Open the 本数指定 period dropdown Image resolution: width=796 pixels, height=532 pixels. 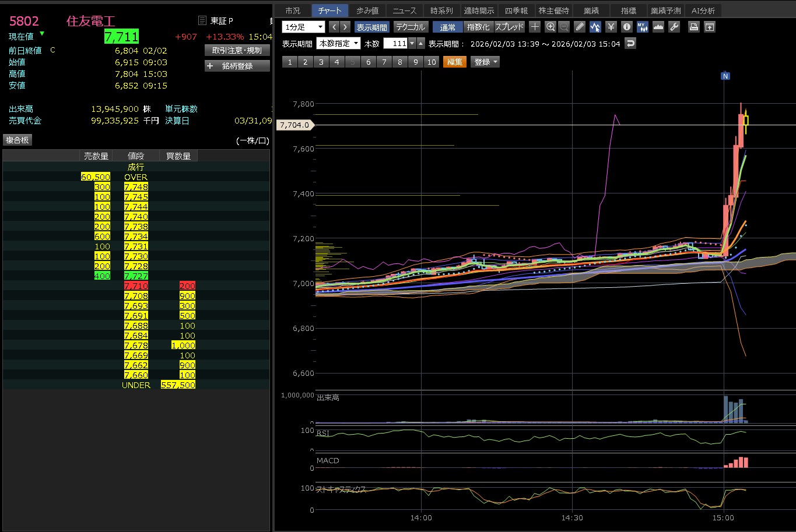click(x=338, y=44)
